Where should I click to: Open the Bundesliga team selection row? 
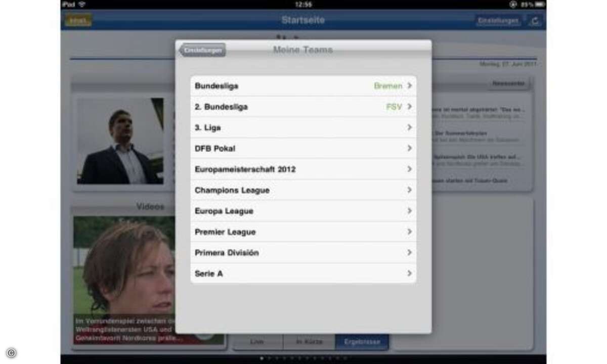pyautogui.click(x=303, y=86)
